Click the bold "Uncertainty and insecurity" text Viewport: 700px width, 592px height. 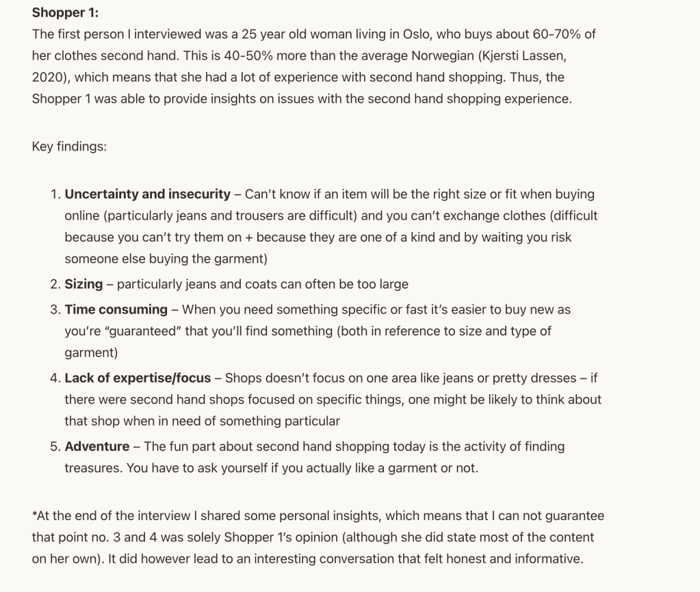147,194
